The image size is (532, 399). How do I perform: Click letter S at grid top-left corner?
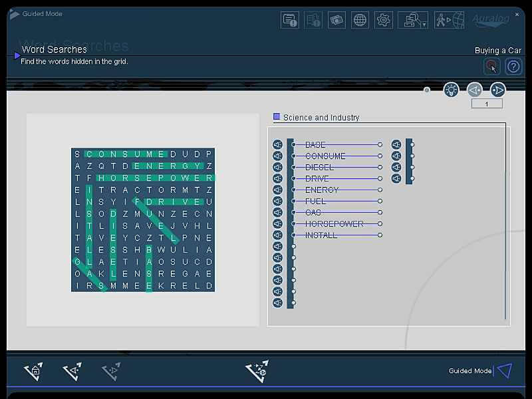pyautogui.click(x=78, y=154)
